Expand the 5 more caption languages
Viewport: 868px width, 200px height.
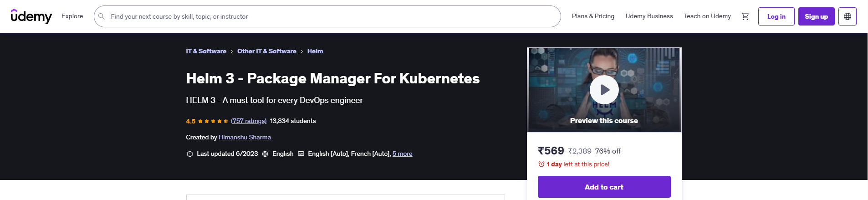click(403, 154)
